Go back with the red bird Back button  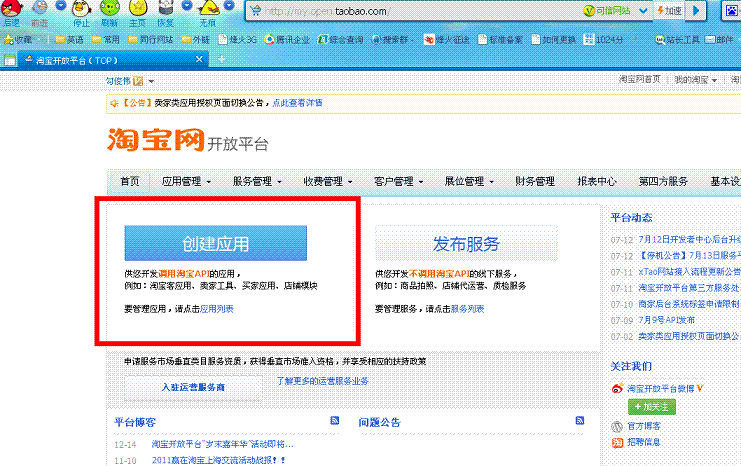click(11, 11)
